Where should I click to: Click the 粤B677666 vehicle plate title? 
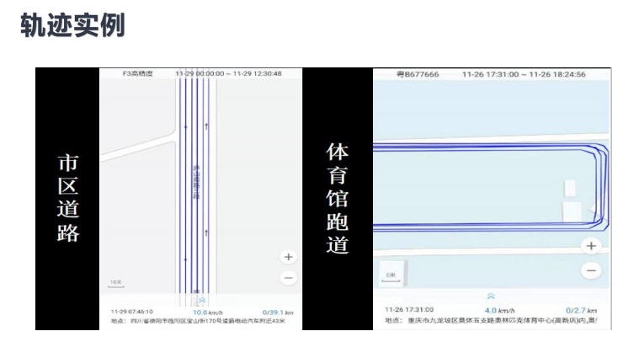pyautogui.click(x=418, y=74)
